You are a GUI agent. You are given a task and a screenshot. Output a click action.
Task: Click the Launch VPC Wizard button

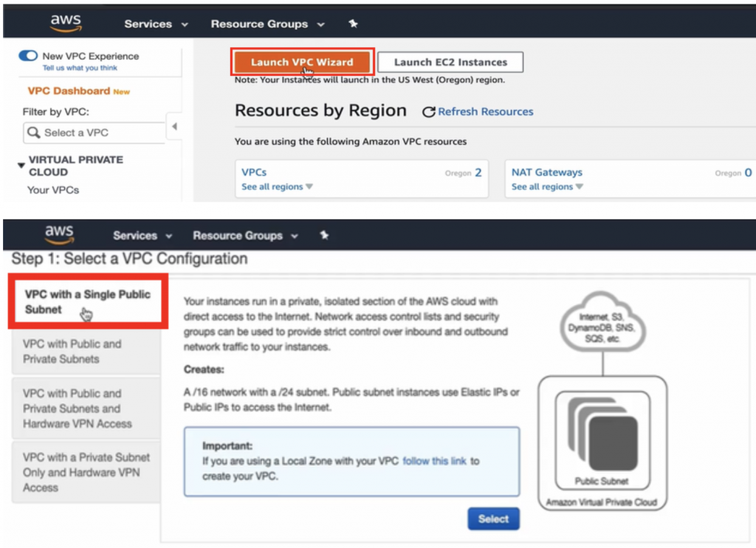coord(302,62)
